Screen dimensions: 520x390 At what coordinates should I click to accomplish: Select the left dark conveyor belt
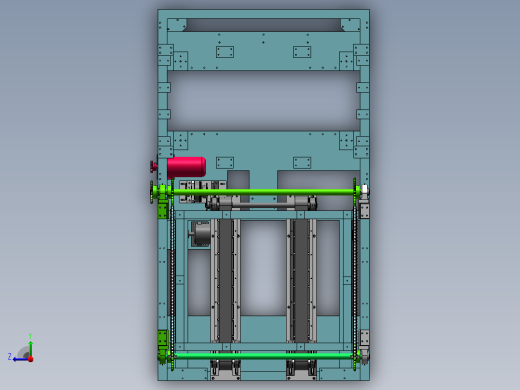(226, 280)
